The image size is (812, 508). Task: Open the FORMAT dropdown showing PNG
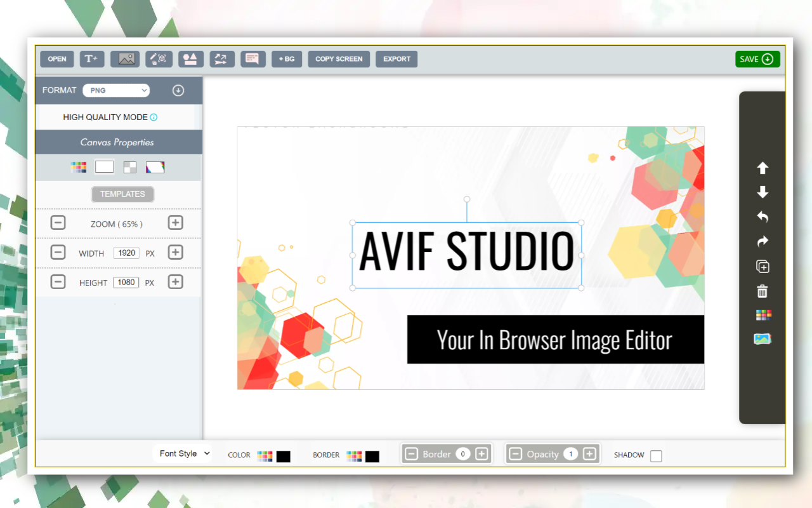(116, 90)
